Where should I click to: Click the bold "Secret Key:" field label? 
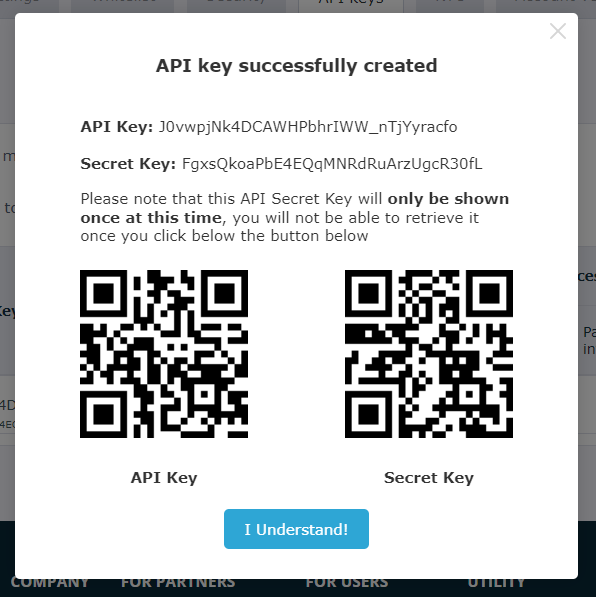(x=128, y=164)
